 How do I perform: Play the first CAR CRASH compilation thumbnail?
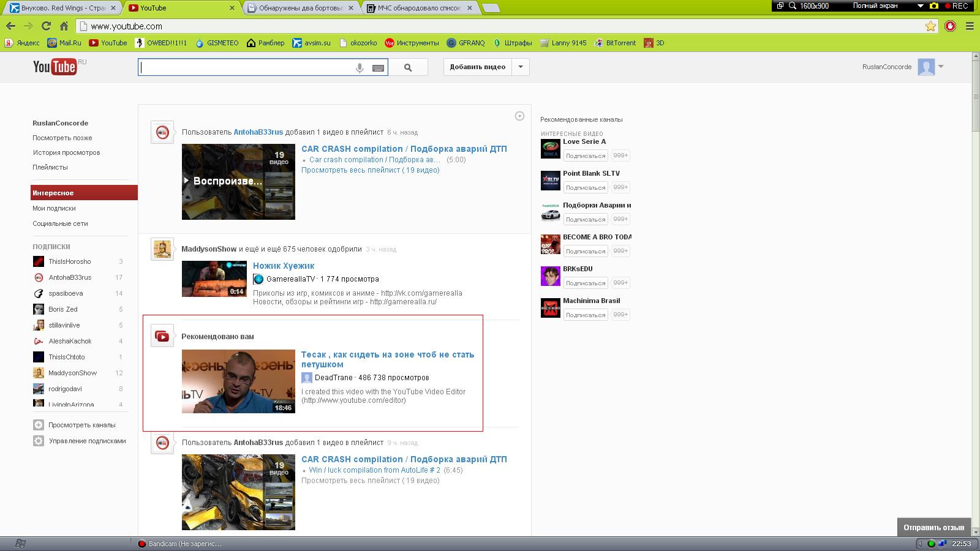tap(238, 182)
